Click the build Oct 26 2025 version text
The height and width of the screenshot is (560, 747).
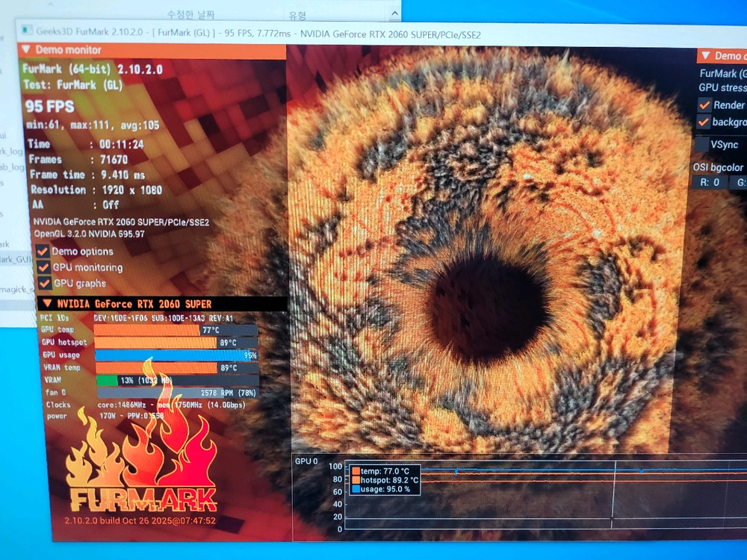pyautogui.click(x=140, y=520)
